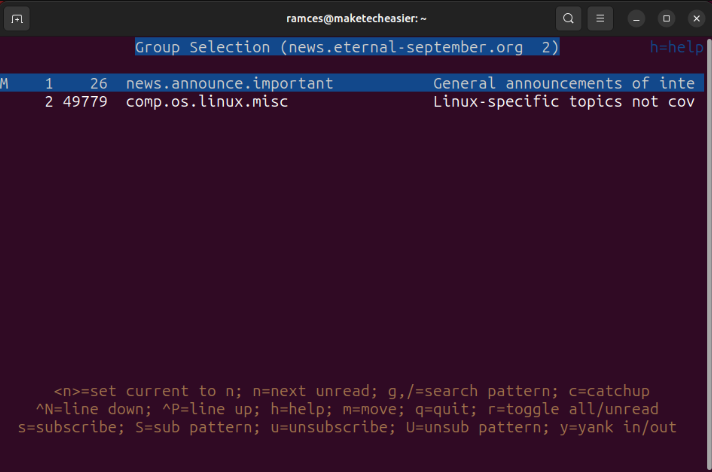Close the terminal window

click(696, 19)
